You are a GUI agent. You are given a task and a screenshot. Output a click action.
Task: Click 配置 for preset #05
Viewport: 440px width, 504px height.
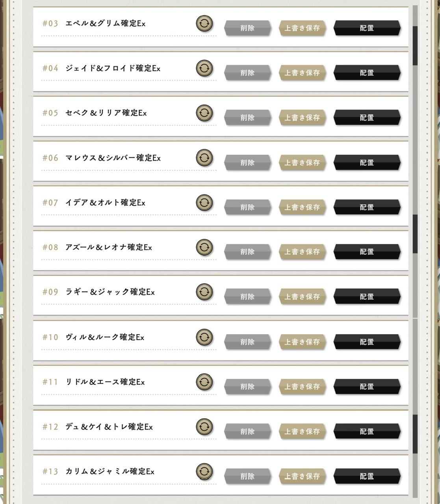point(367,117)
